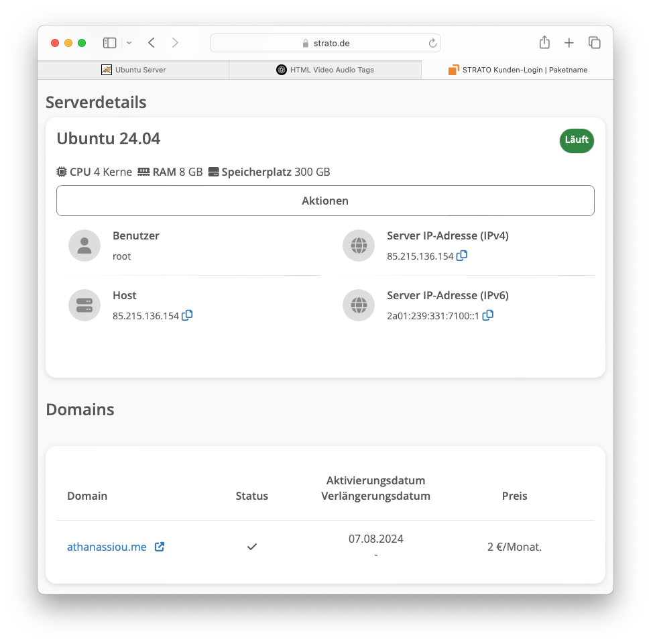Switch to HTML Video Audio Tags tab
This screenshot has height=644, width=651.
pos(325,70)
